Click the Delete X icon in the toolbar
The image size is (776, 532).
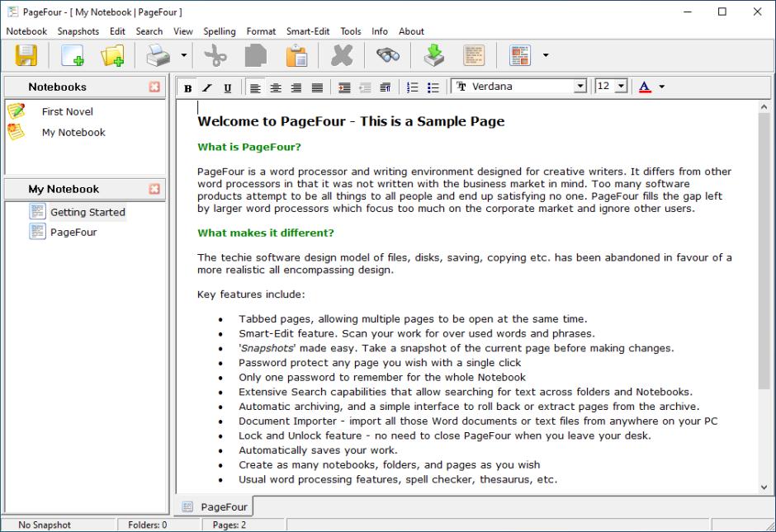click(x=342, y=55)
